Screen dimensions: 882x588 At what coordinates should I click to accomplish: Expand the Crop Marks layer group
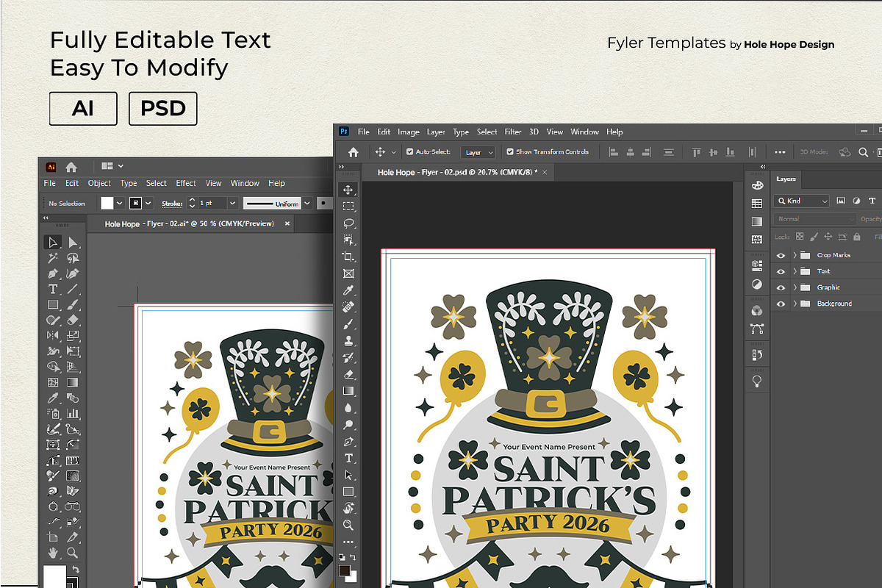[x=795, y=255]
